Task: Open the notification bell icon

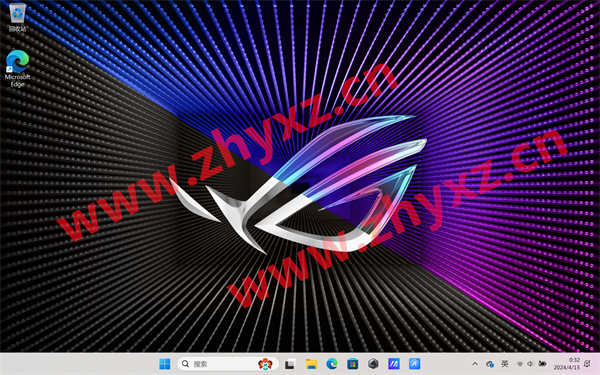Action: (588, 364)
